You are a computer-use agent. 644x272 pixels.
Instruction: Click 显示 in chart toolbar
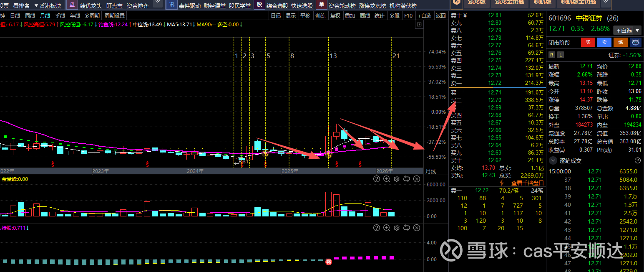(291, 16)
